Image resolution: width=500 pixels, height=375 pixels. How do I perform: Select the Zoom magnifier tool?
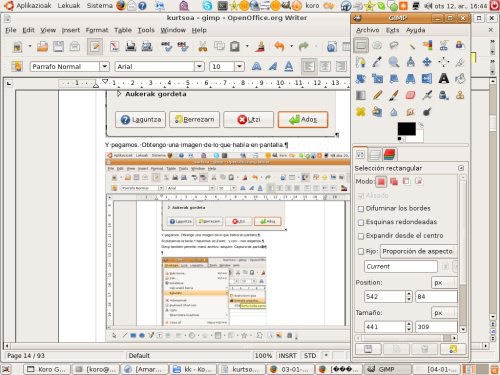tap(394, 62)
